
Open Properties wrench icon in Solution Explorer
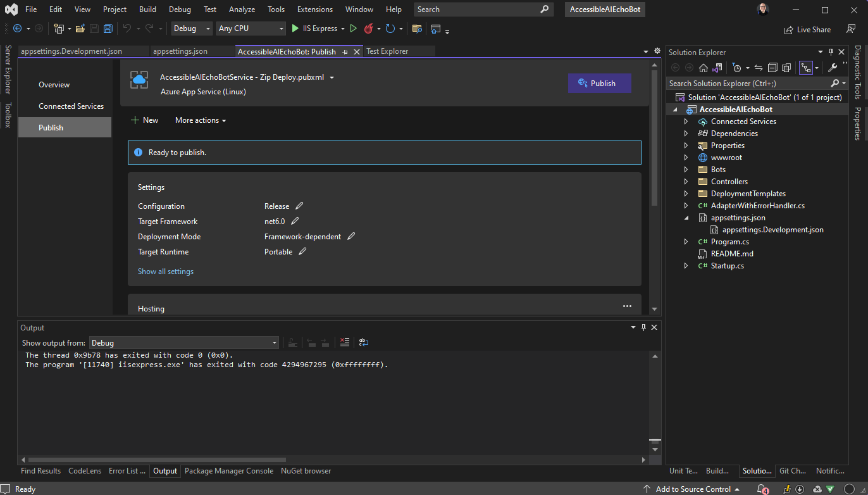833,68
